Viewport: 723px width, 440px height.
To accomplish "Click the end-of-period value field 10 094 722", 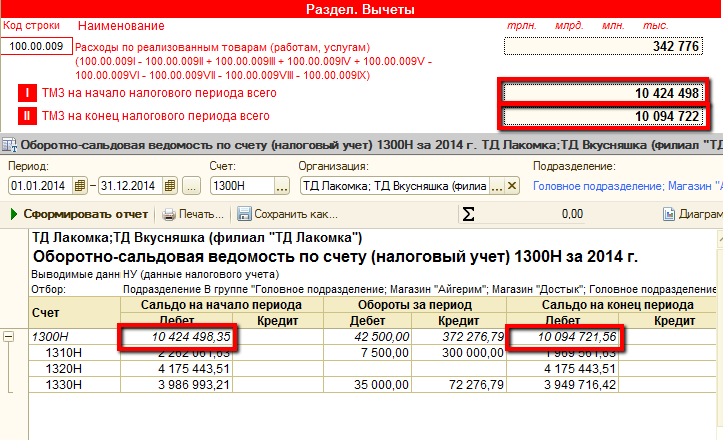I will (x=604, y=117).
